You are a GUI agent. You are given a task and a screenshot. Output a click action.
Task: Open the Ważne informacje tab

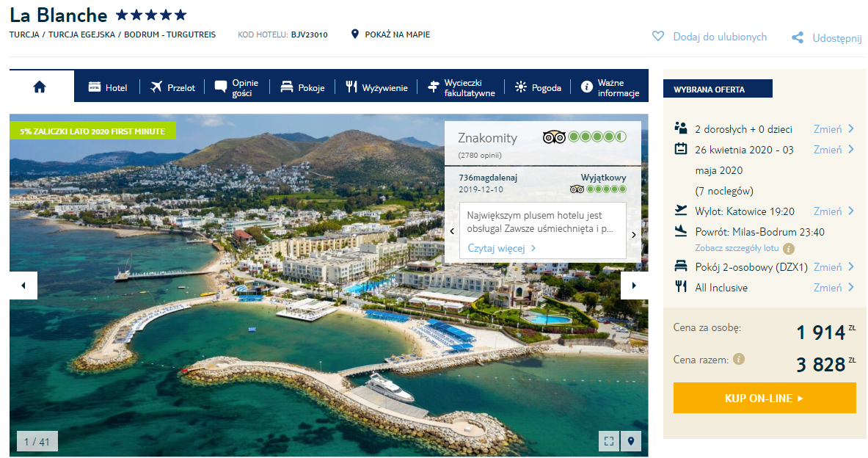tap(610, 87)
